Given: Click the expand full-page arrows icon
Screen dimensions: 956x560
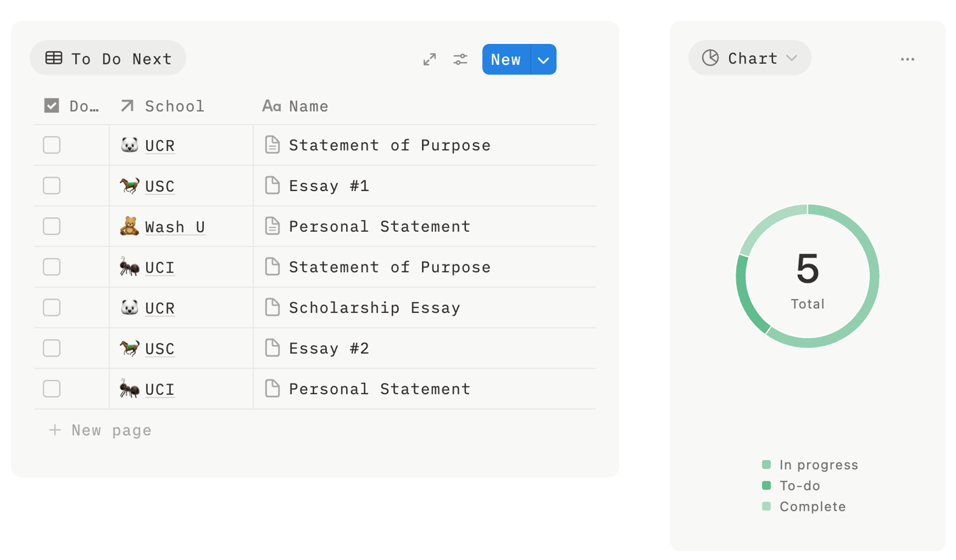Looking at the screenshot, I should pos(430,59).
